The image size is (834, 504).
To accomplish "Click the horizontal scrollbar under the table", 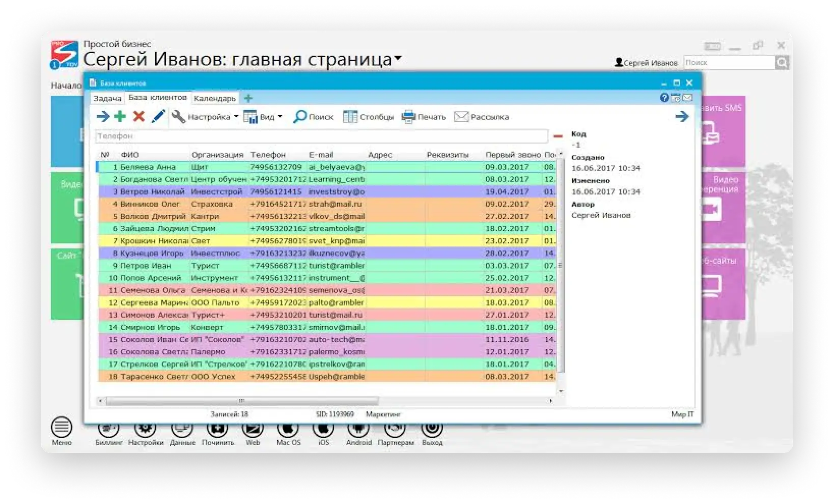I will coord(242,401).
